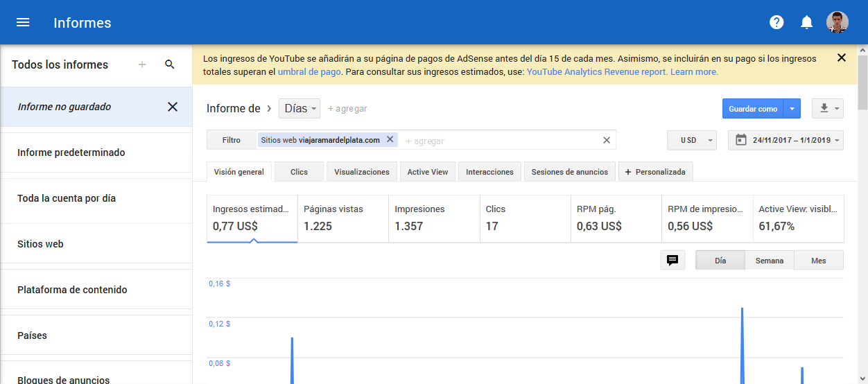Open the user account avatar
Image resolution: width=868 pixels, height=384 pixels.
pyautogui.click(x=837, y=22)
